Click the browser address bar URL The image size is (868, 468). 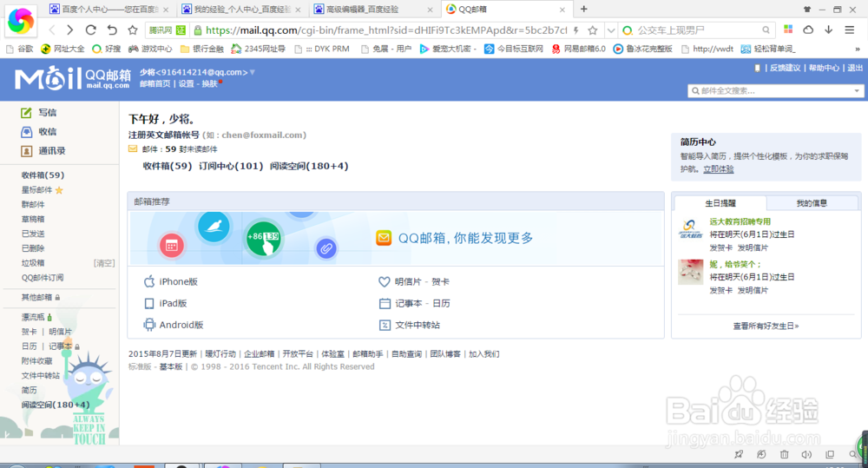[386, 30]
